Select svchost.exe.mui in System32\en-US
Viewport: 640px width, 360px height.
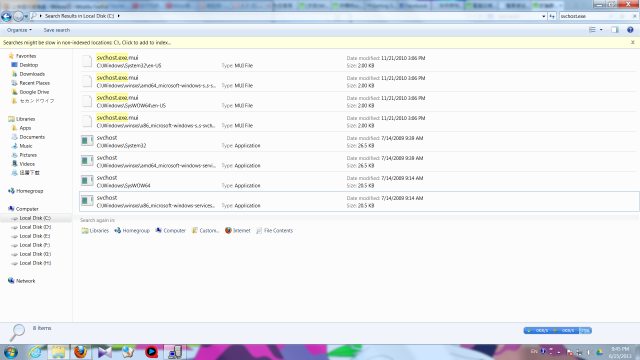click(359, 62)
